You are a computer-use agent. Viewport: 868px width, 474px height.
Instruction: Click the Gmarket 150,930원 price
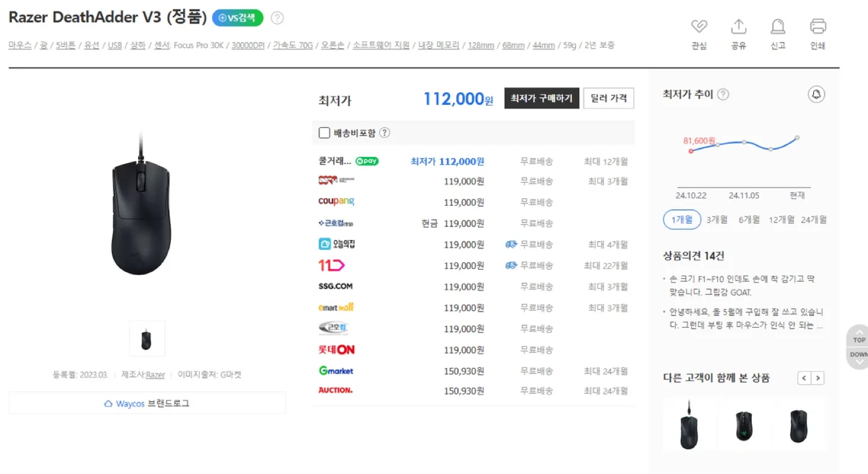click(464, 371)
